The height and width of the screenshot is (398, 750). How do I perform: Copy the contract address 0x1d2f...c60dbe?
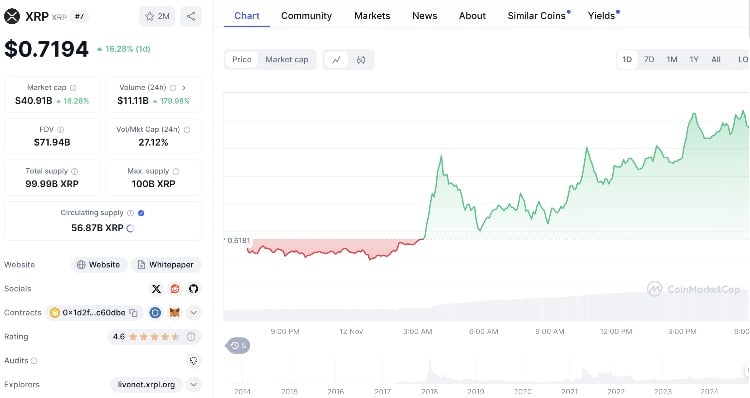tap(133, 313)
